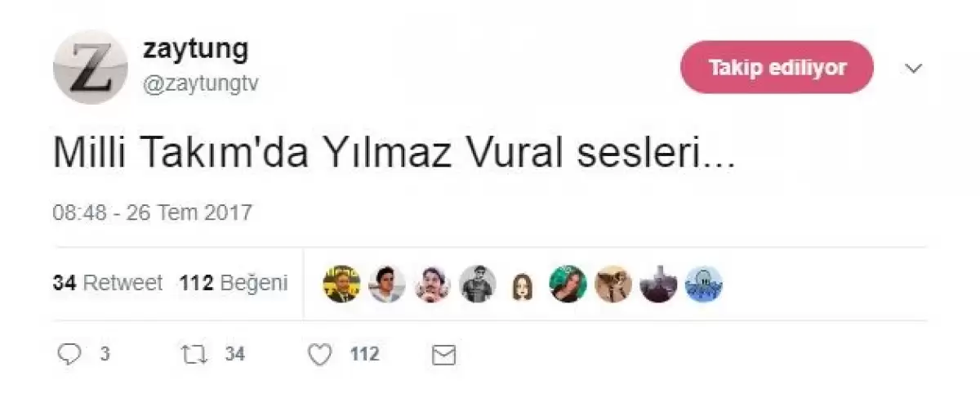Click the yellow-background liker avatar

pyautogui.click(x=341, y=284)
